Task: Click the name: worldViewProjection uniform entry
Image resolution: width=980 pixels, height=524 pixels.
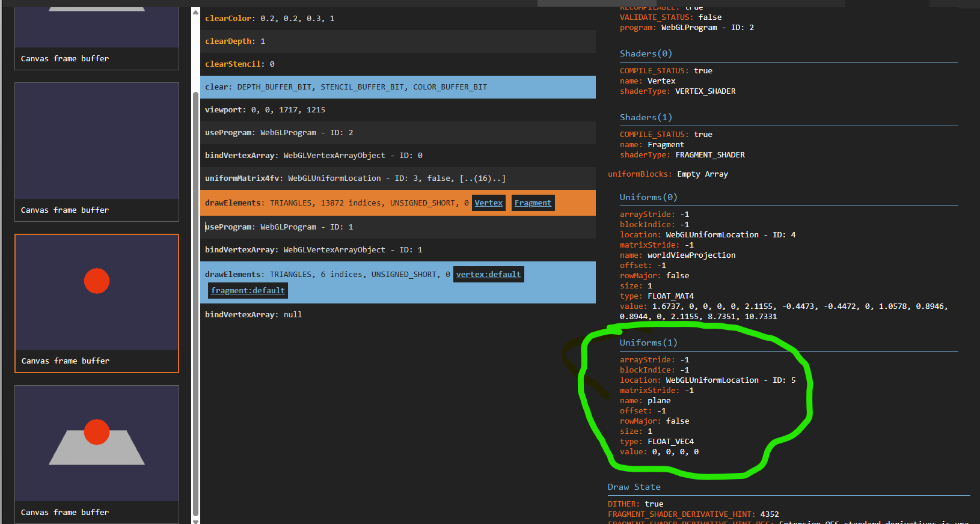Action: [678, 255]
